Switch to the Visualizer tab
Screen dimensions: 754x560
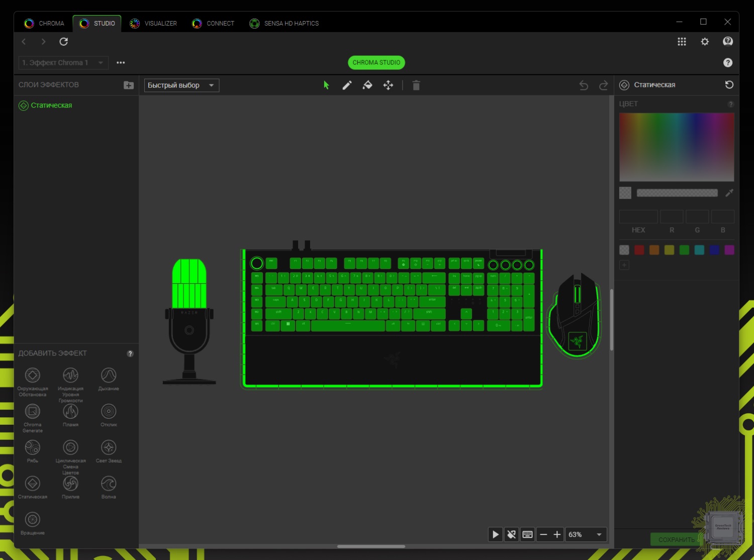[153, 24]
